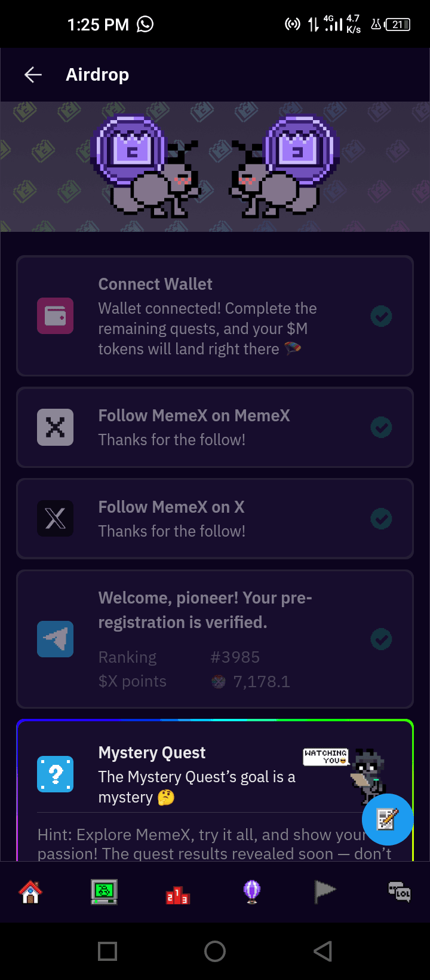Open the green computer screen tab
The height and width of the screenshot is (980, 430).
pyautogui.click(x=104, y=892)
